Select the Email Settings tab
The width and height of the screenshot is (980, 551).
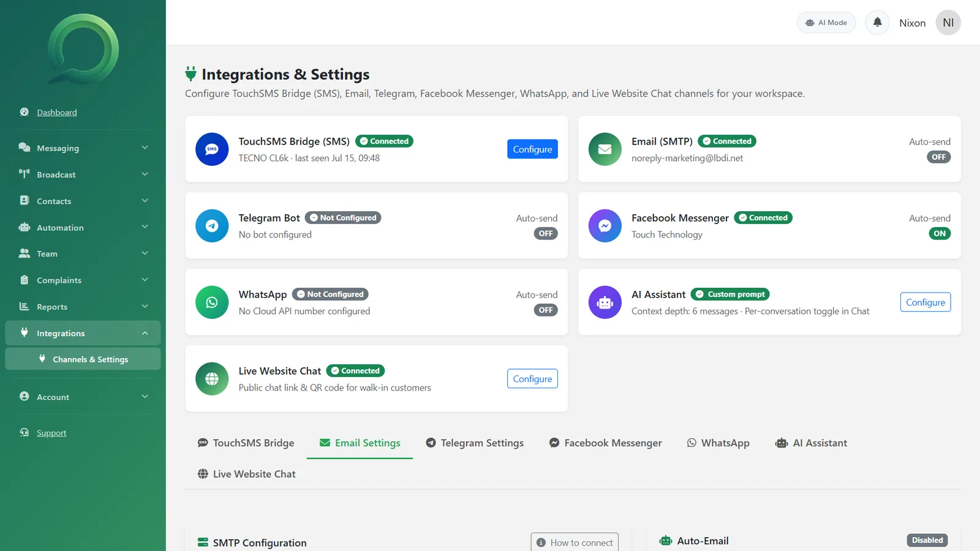pyautogui.click(x=360, y=443)
